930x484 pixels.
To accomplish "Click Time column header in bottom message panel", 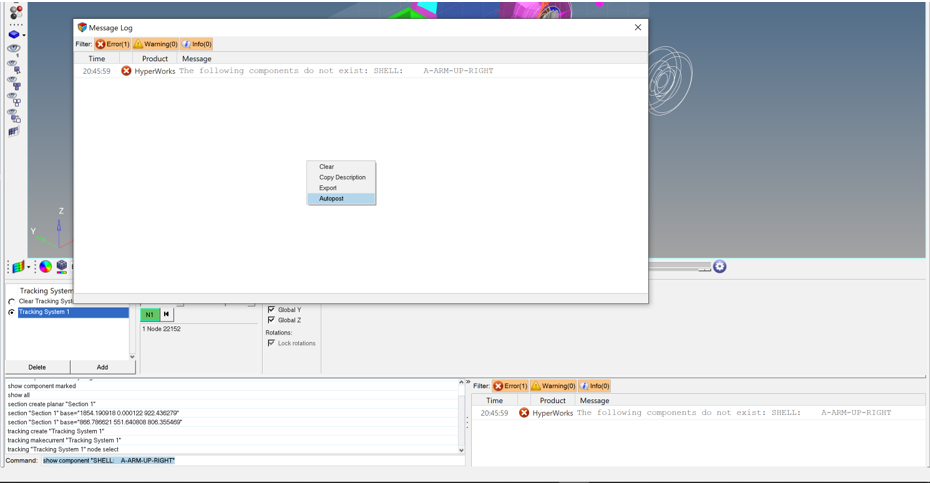I will point(495,401).
